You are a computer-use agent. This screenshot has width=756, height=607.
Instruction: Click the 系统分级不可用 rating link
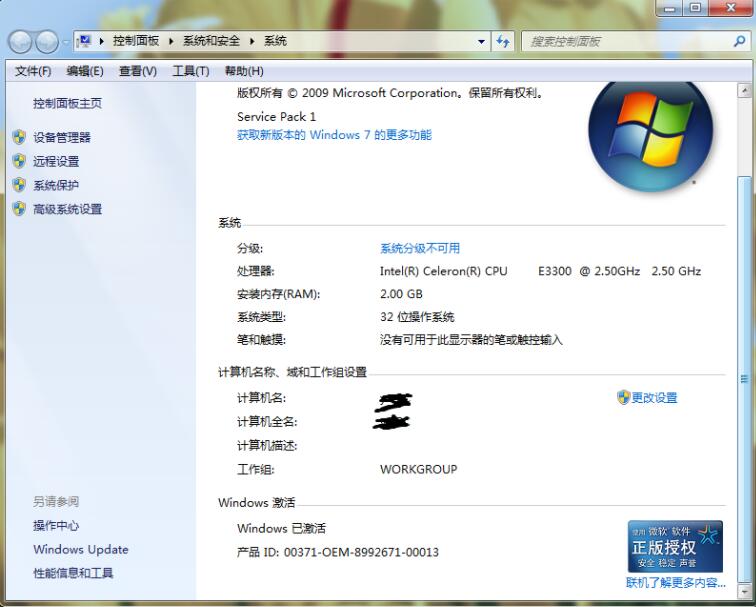(419, 248)
